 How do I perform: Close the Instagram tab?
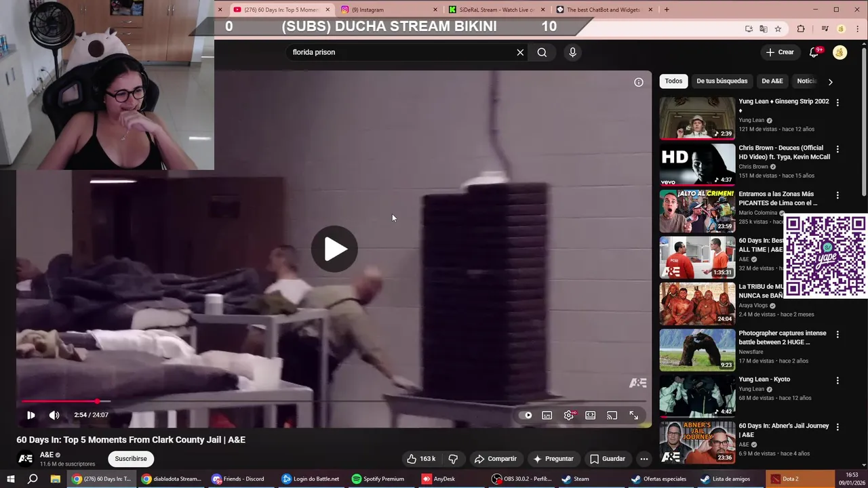coord(435,9)
